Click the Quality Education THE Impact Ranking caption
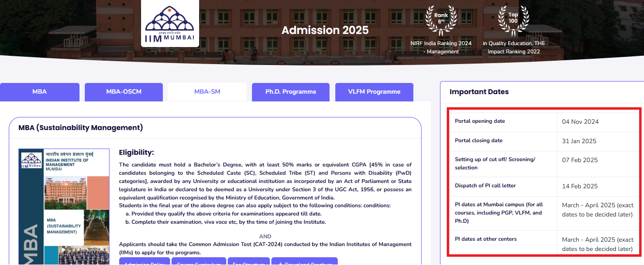This screenshot has width=644, height=265. (x=514, y=48)
